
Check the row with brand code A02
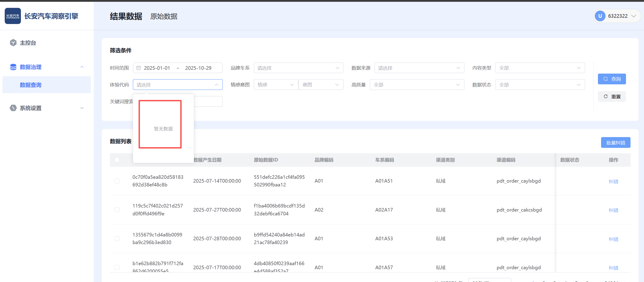[117, 210]
